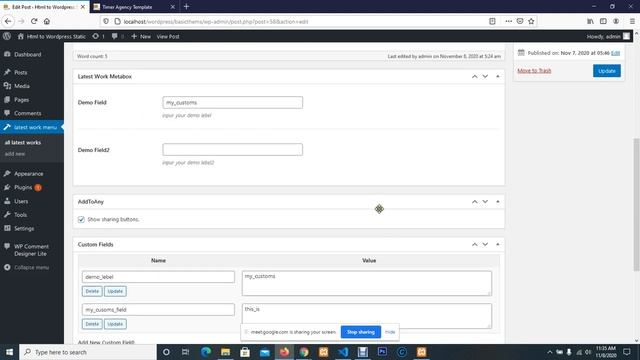The width and height of the screenshot is (640, 360).
Task: Uncheck Show sharing buttons checkbox
Action: coord(81,219)
